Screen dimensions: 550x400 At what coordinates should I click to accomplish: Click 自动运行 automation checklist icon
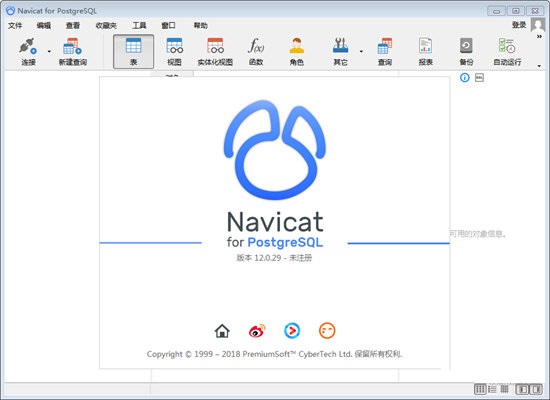coord(507,46)
